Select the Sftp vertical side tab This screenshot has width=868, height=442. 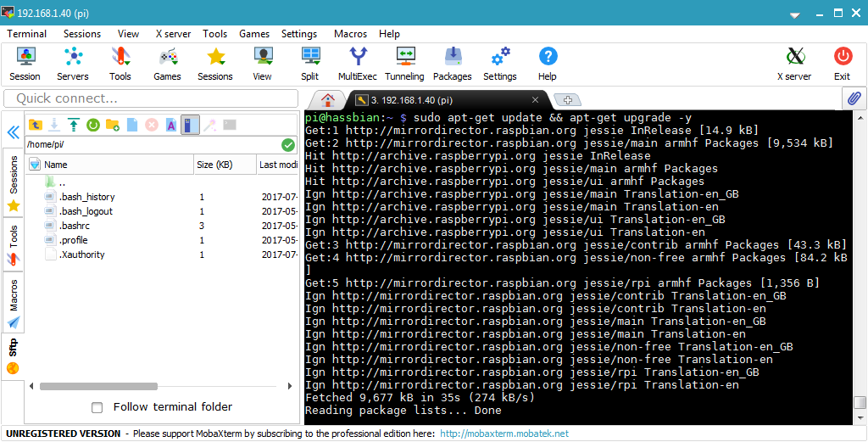click(14, 356)
